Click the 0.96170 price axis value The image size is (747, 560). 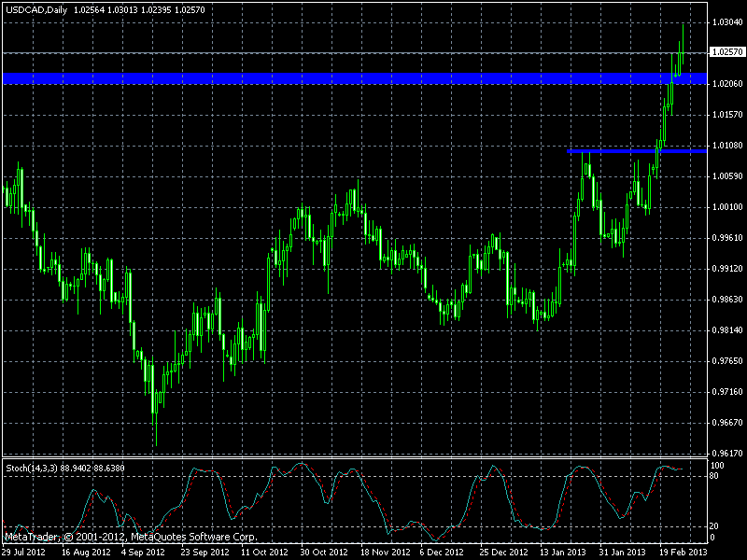[x=727, y=454]
